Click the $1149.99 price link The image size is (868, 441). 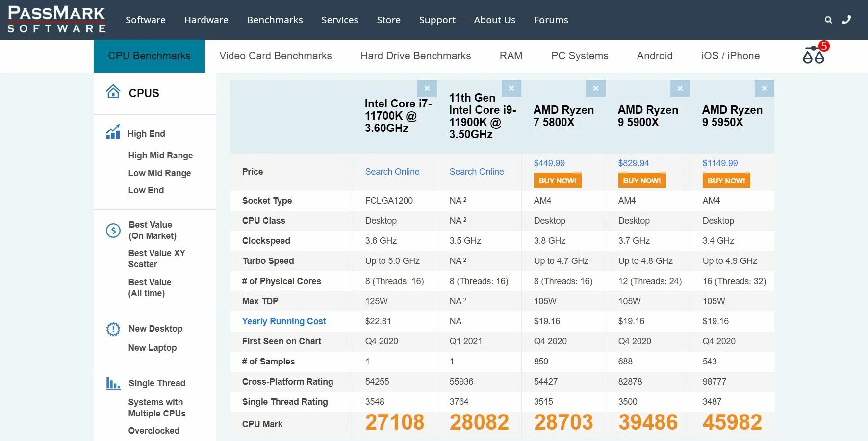click(720, 163)
